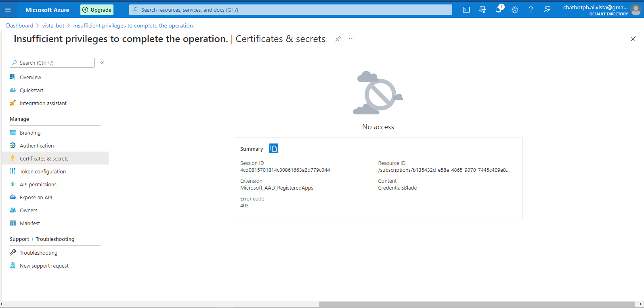This screenshot has width=644, height=308.
Task: Open Cloud Shell from the top bar
Action: (466, 10)
